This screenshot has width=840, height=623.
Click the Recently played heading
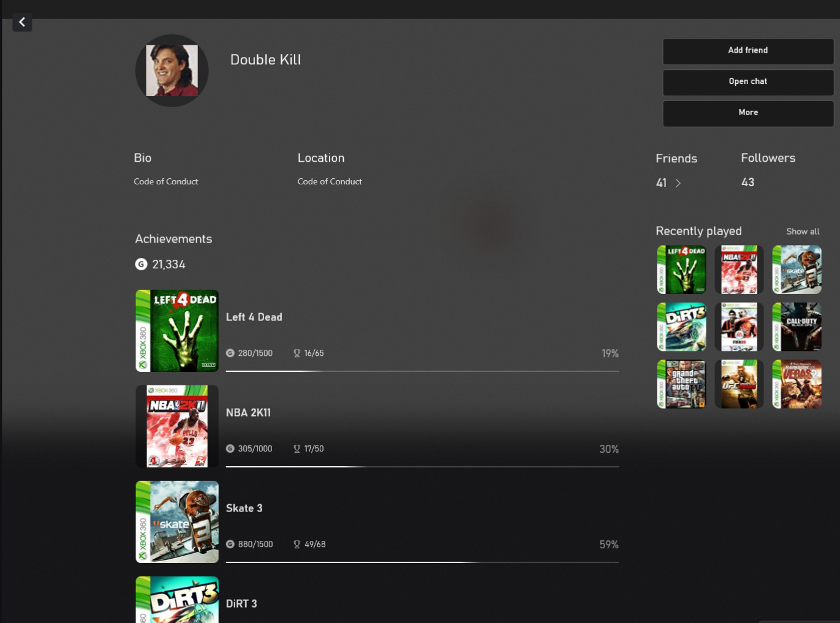(x=698, y=232)
